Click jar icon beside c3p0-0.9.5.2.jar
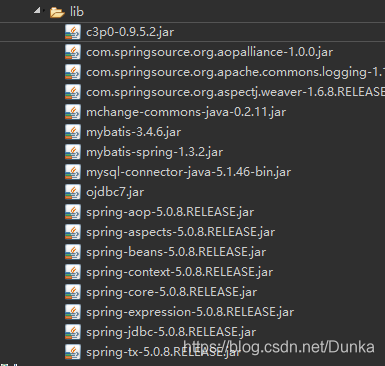385x366 pixels. [x=73, y=32]
